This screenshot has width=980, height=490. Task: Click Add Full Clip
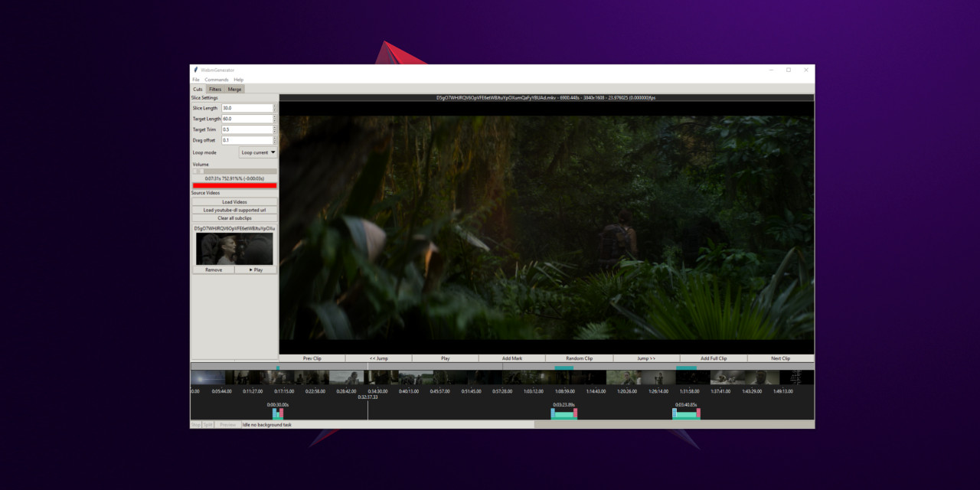(714, 358)
